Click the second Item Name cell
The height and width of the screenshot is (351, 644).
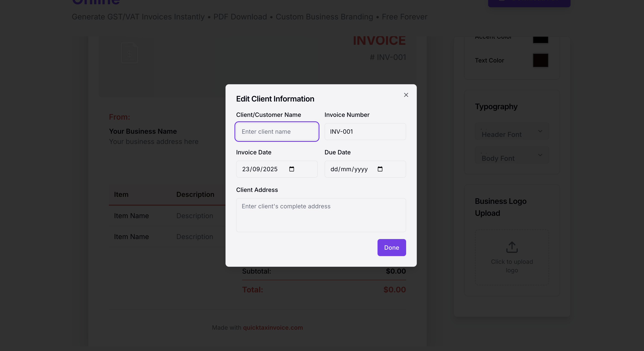131,237
